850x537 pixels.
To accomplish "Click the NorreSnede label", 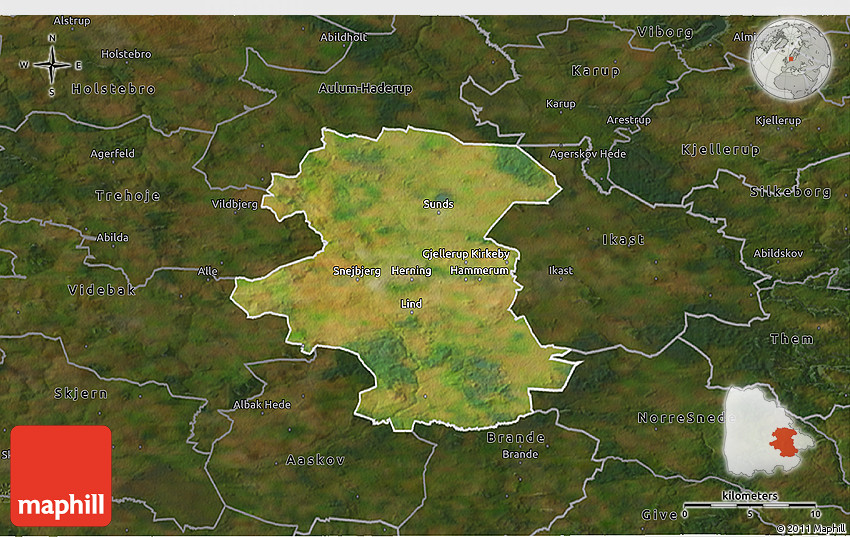I will pos(675,417).
